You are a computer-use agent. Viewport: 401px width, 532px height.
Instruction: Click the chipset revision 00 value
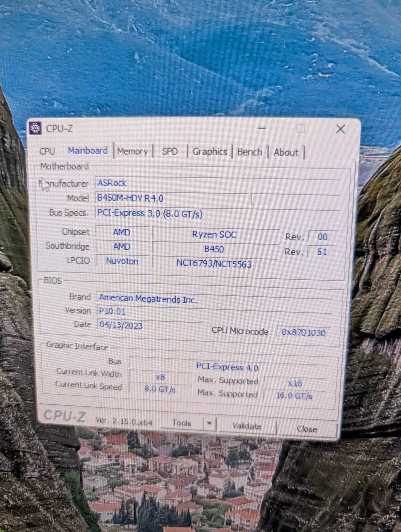(322, 237)
